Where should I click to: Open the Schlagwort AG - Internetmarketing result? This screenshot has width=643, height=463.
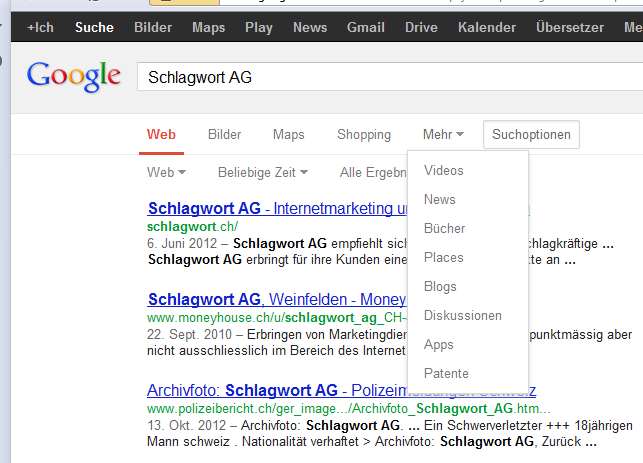pyautogui.click(x=278, y=208)
